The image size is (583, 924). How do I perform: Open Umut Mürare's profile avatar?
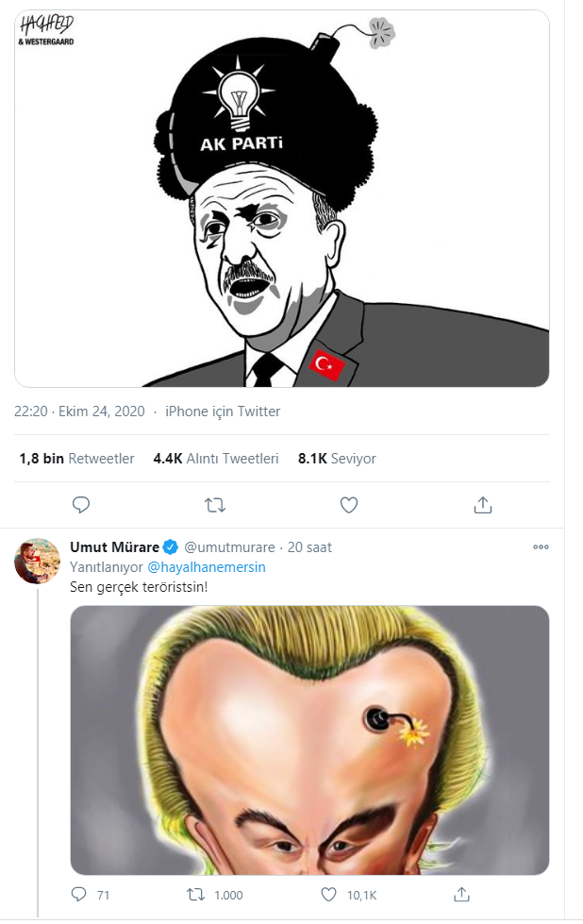pos(37,561)
